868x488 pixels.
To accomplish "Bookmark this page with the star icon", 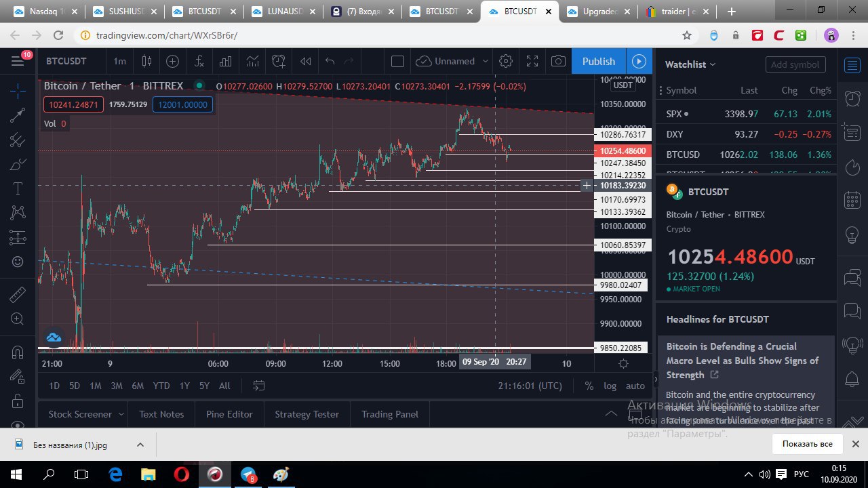I will (x=687, y=35).
